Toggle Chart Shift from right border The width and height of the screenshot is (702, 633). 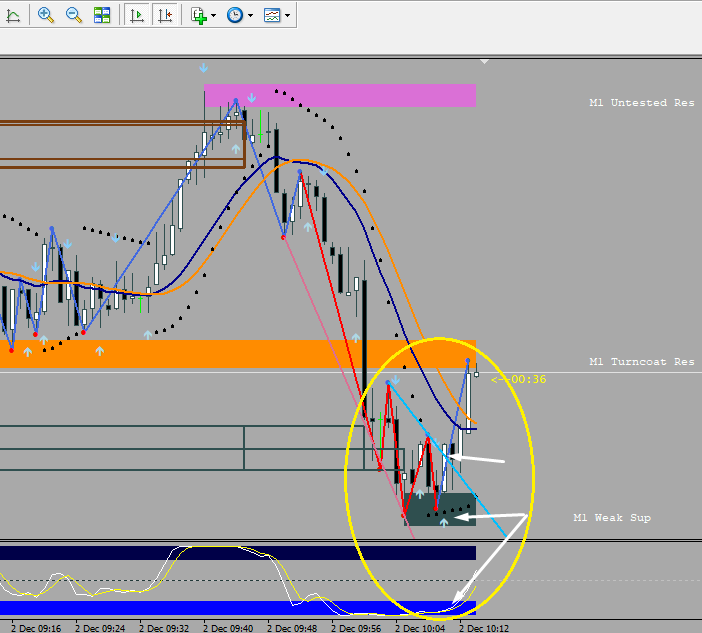[165, 16]
